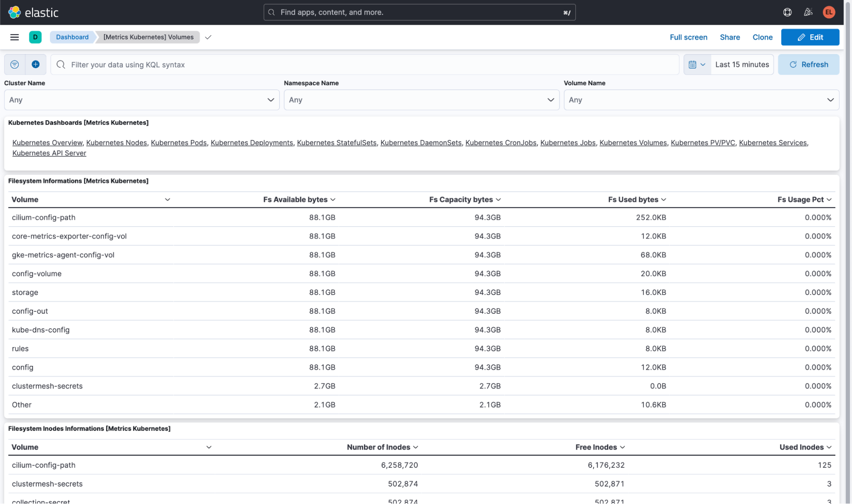Go to Dashboard breadcrumb
Screen dimensions: 852x504
pos(72,37)
